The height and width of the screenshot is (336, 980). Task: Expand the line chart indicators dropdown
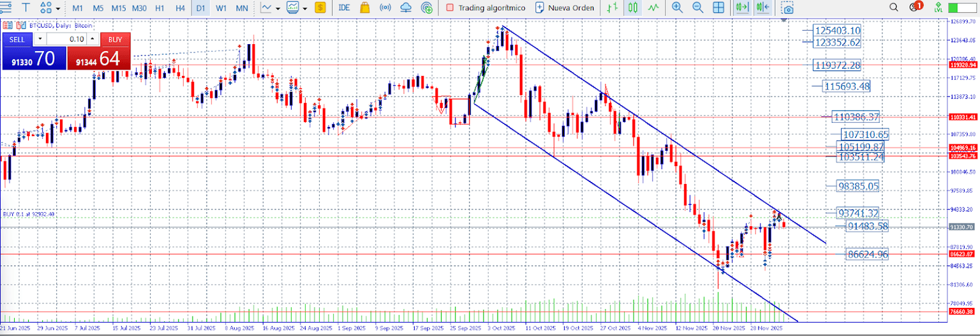278,8
